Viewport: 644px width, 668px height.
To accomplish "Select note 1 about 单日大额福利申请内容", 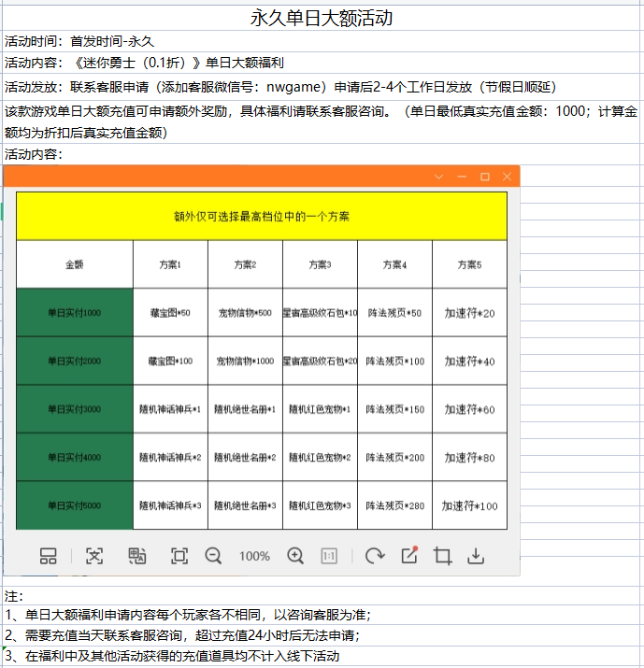I will click(322, 615).
